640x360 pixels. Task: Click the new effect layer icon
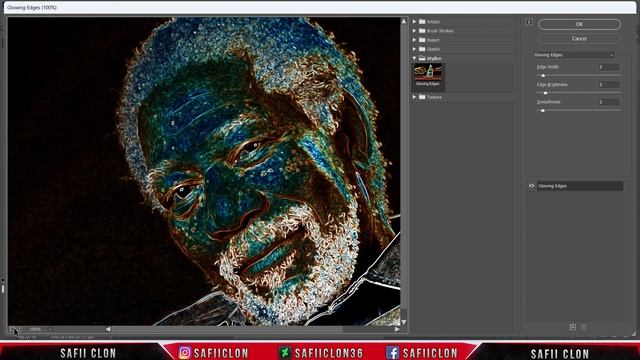573,327
